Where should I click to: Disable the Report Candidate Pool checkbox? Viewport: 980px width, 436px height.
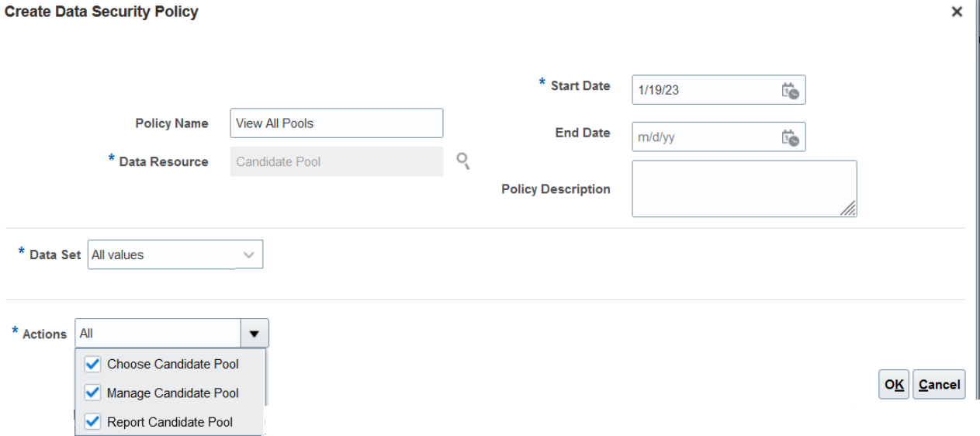click(93, 422)
